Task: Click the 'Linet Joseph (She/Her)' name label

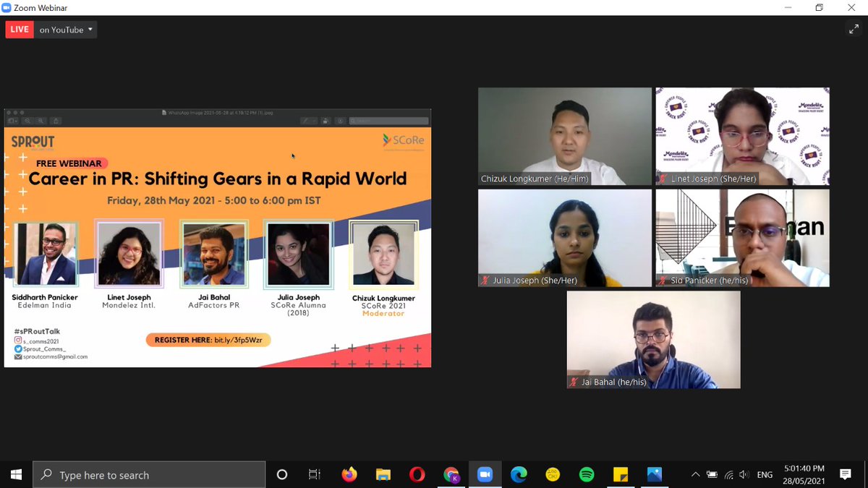Action: tap(714, 179)
